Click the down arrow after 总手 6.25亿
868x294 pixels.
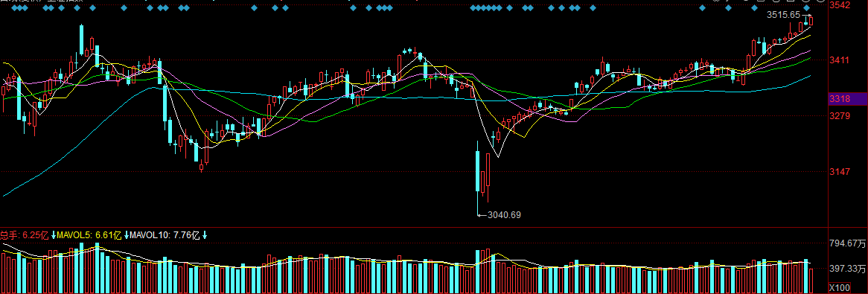[53, 235]
